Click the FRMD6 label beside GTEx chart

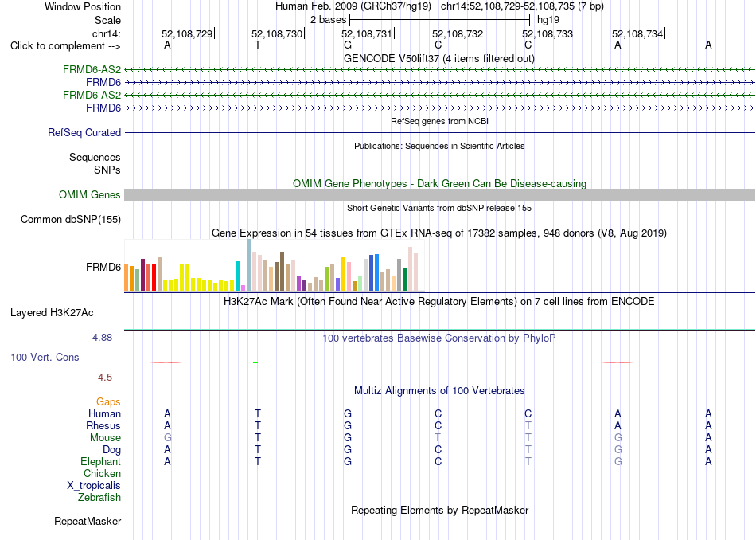103,268
